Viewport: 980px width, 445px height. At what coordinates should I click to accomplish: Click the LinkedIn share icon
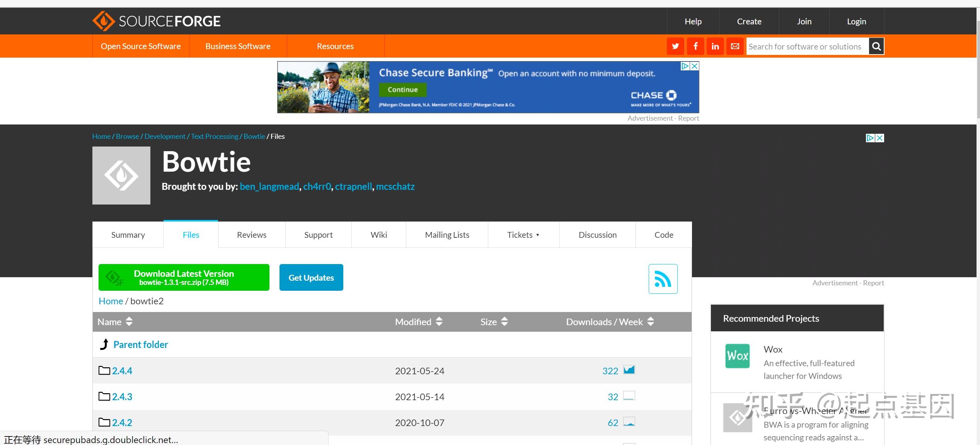(715, 46)
